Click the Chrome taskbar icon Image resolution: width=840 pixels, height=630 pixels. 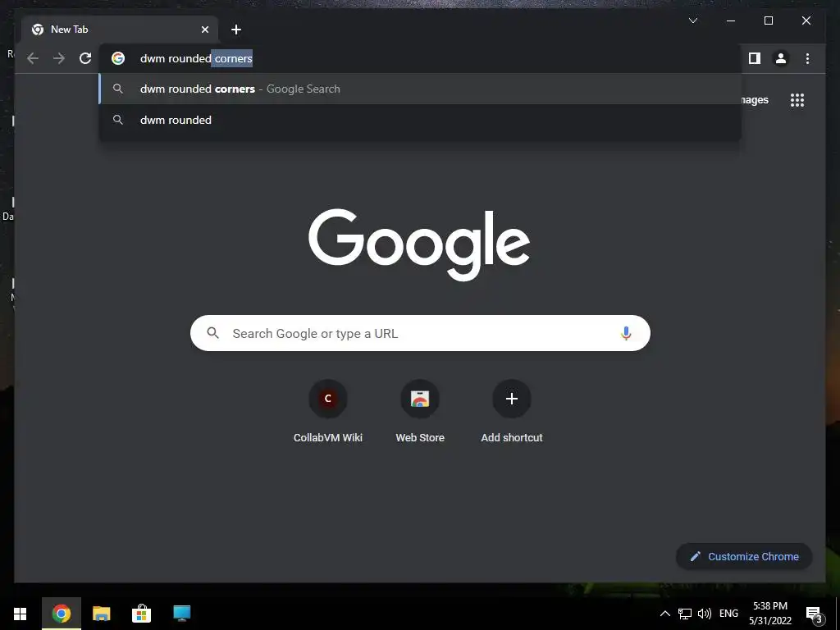(61, 614)
